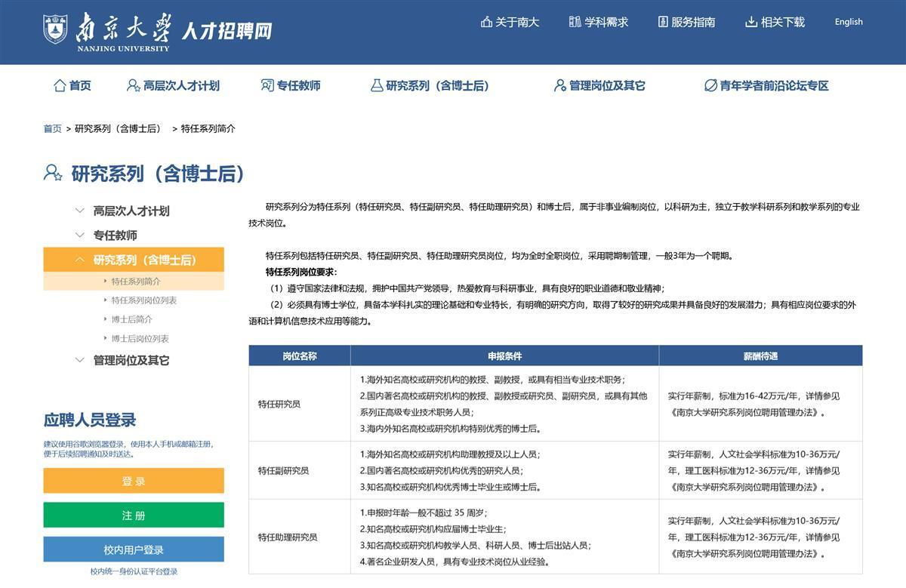Click the 校内统一身份认证平台登录 link
906x588 pixels.
(134, 571)
